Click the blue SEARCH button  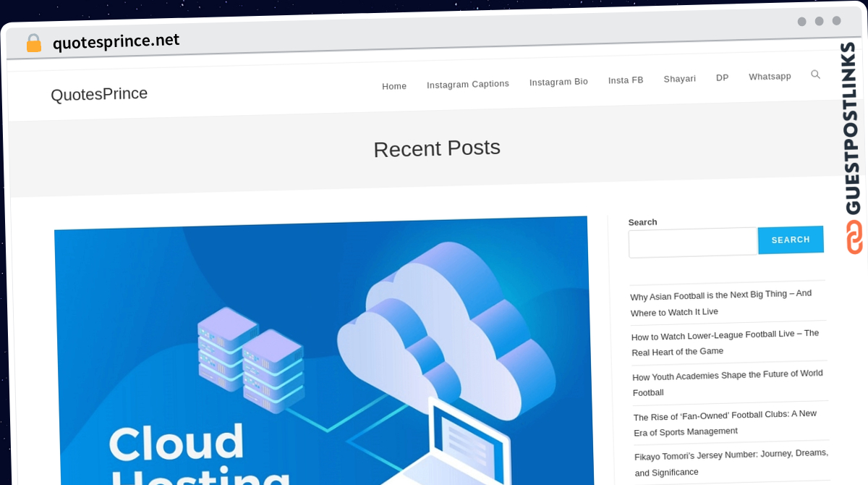pos(791,240)
